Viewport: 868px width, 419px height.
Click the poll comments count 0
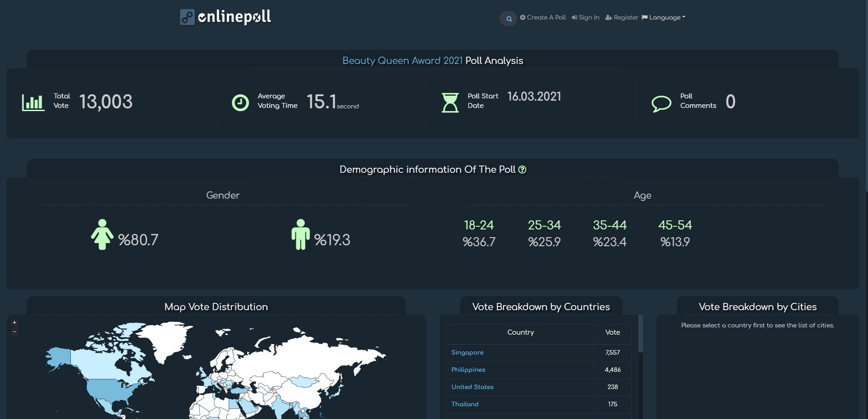(731, 102)
